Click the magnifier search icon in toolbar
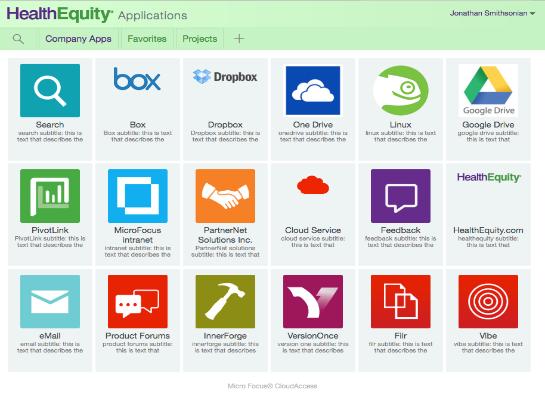 click(x=18, y=39)
